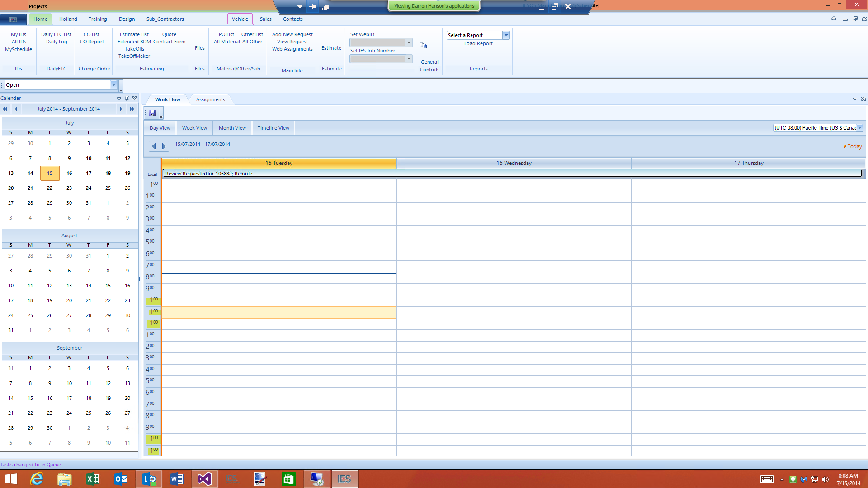Switch to the Assignments tab

(x=210, y=99)
